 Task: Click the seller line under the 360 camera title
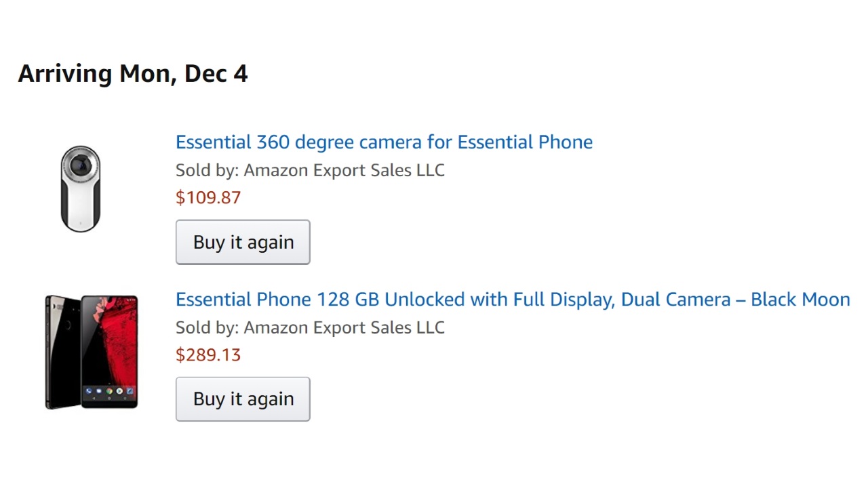tap(310, 170)
